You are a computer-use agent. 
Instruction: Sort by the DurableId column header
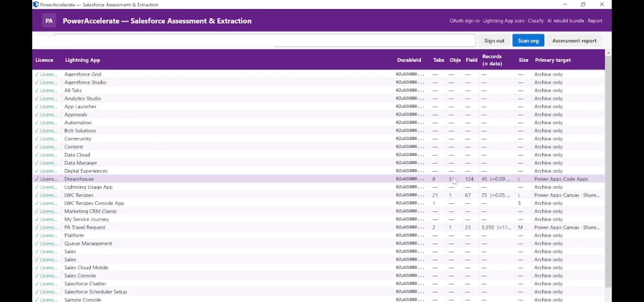[x=409, y=60]
